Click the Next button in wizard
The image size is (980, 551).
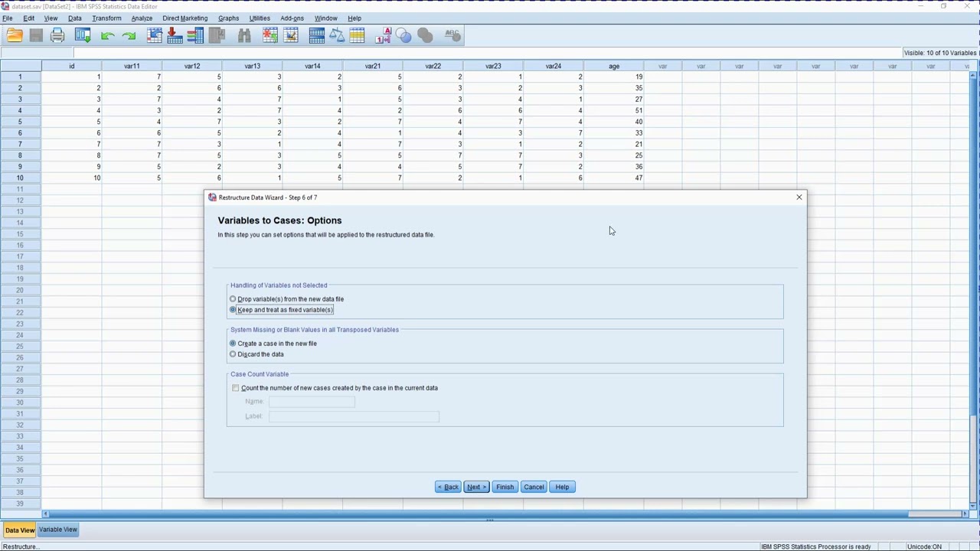[x=476, y=487]
